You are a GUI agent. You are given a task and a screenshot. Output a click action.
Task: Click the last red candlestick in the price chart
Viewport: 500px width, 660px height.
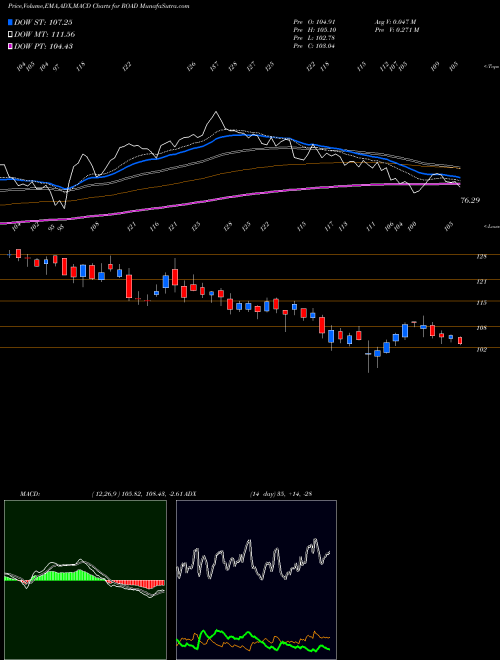[460, 341]
